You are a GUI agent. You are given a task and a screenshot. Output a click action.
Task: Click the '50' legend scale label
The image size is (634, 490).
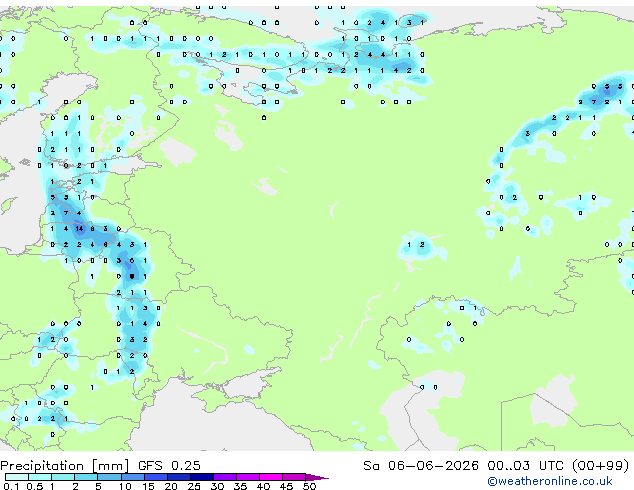tap(309, 486)
